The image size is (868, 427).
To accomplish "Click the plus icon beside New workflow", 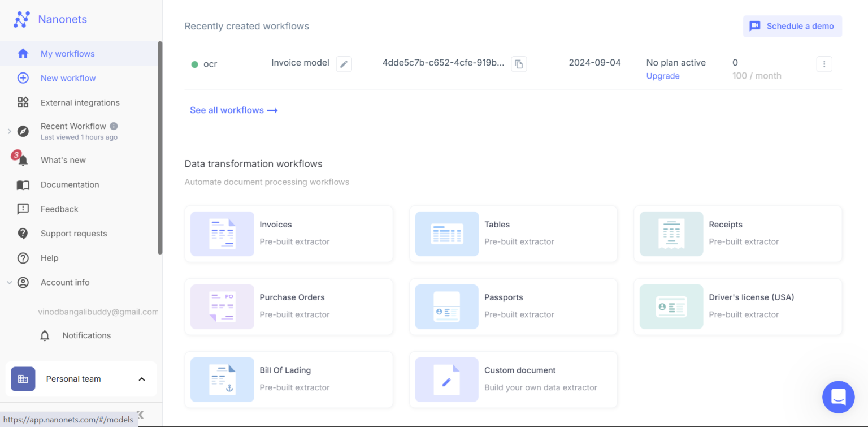I will tap(23, 78).
